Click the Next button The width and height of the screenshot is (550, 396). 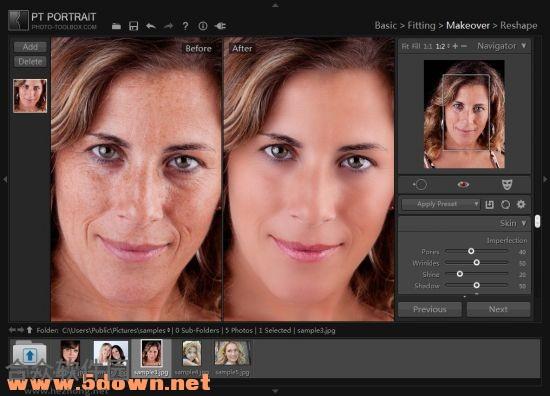[x=498, y=309]
